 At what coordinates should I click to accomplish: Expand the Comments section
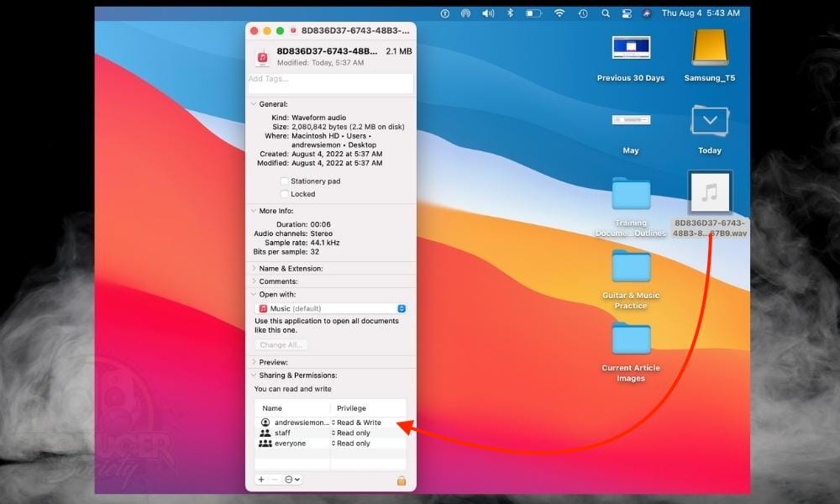[254, 281]
